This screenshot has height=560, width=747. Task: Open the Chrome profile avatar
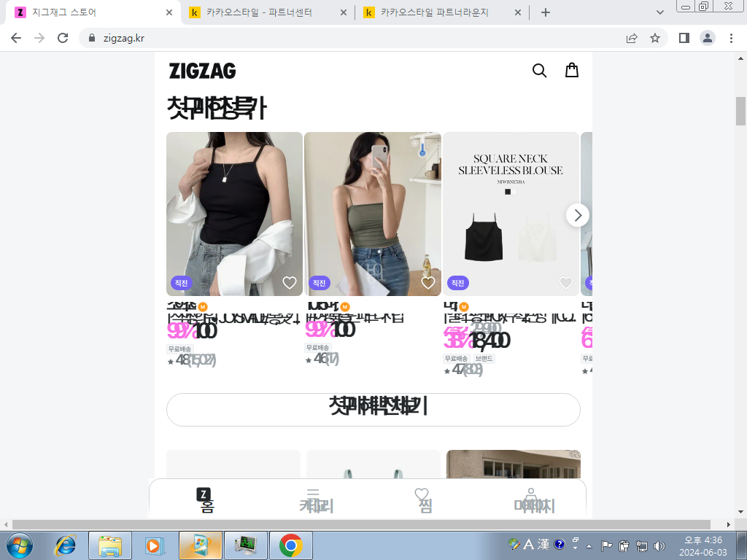pos(708,38)
